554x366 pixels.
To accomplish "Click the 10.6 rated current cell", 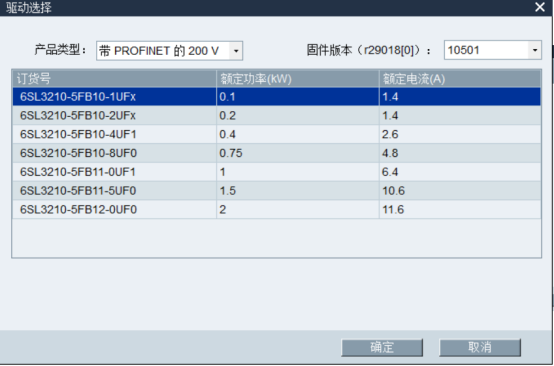I will pos(460,191).
